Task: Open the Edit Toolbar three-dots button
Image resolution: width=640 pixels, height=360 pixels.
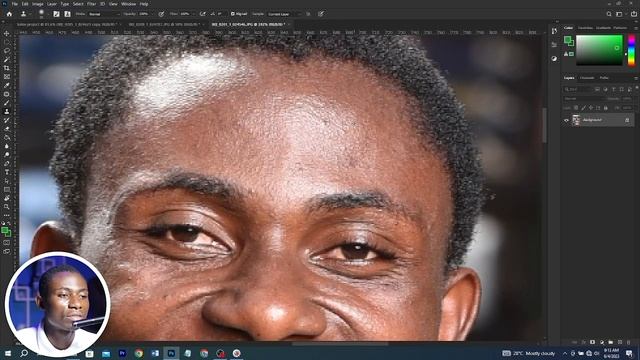Action: coord(7,215)
